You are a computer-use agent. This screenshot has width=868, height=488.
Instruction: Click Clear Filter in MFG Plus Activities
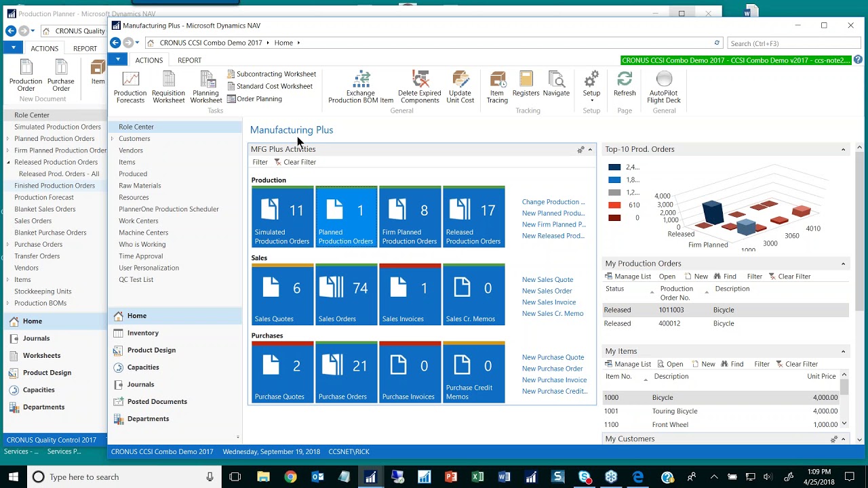pos(295,162)
